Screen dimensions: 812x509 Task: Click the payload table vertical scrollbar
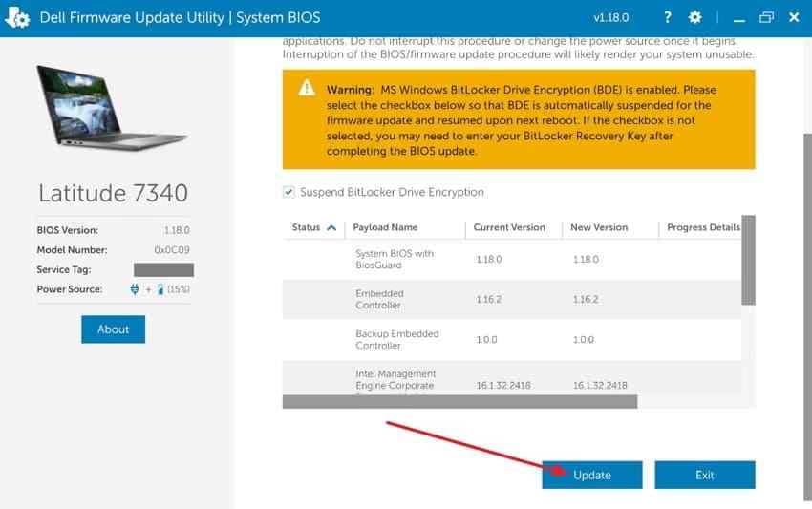748,260
